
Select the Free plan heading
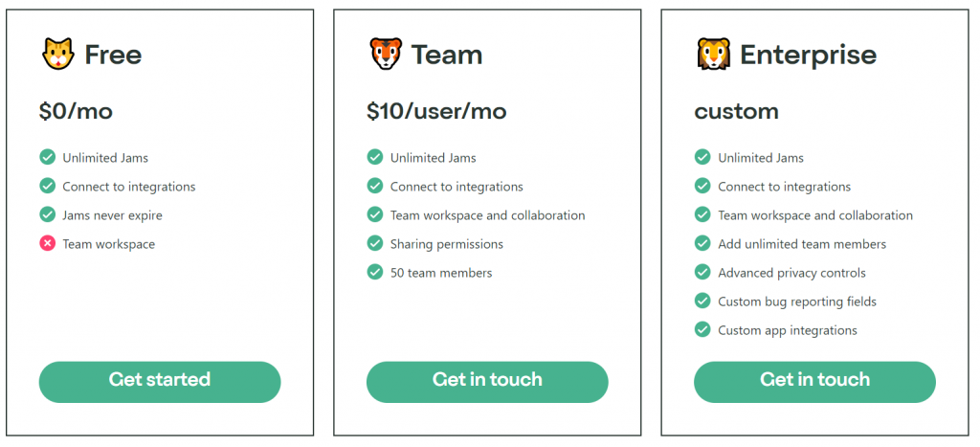[x=113, y=55]
